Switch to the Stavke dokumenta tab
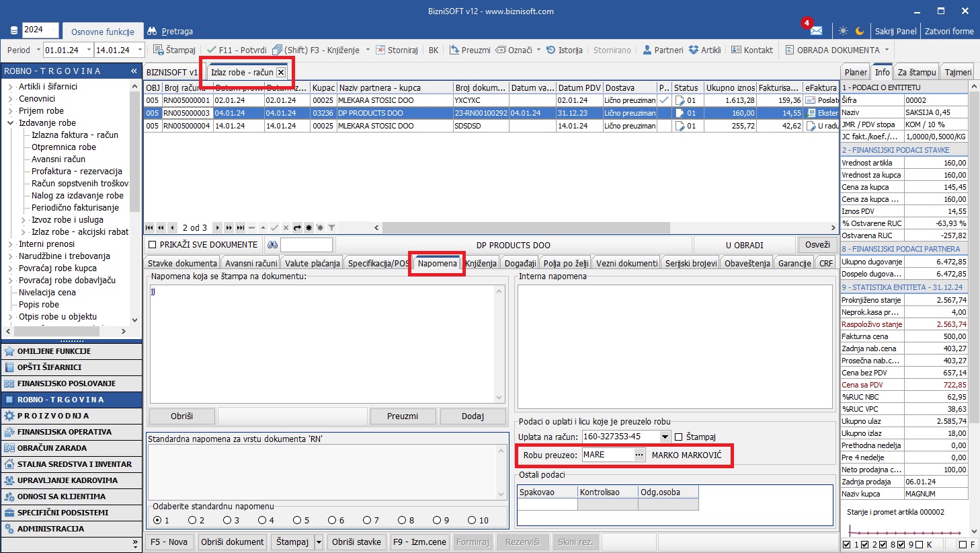The image size is (980, 553). pyautogui.click(x=182, y=263)
